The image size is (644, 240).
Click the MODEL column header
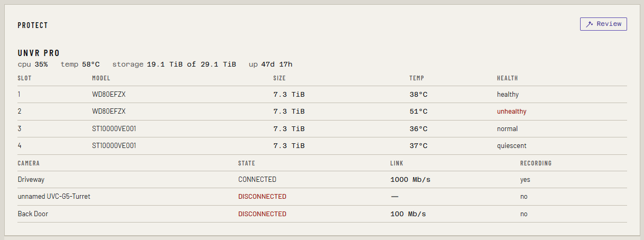(101, 78)
